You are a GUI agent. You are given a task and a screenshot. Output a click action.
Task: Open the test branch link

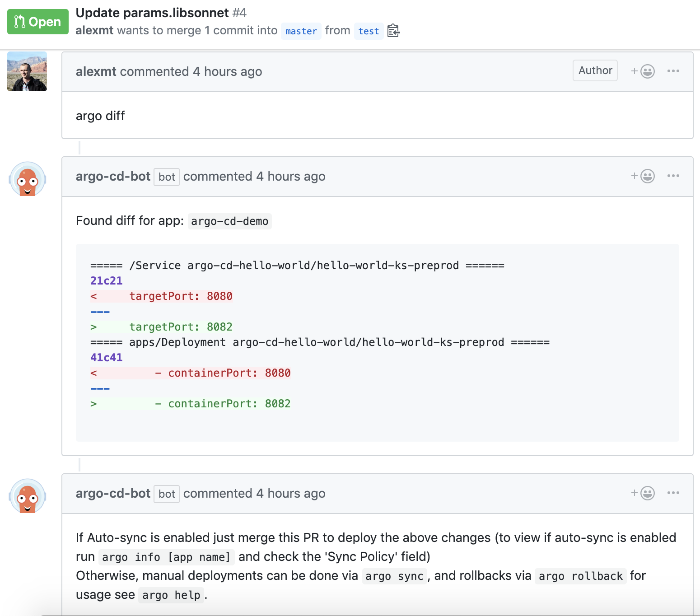point(369,31)
